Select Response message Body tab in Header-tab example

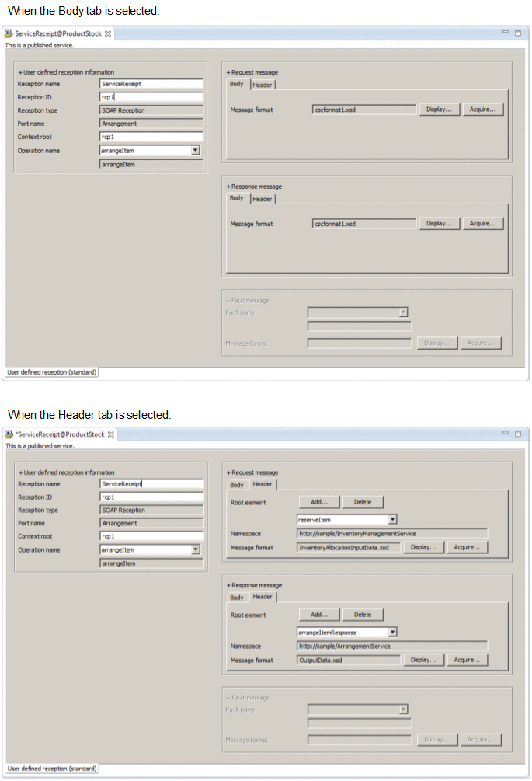(237, 597)
